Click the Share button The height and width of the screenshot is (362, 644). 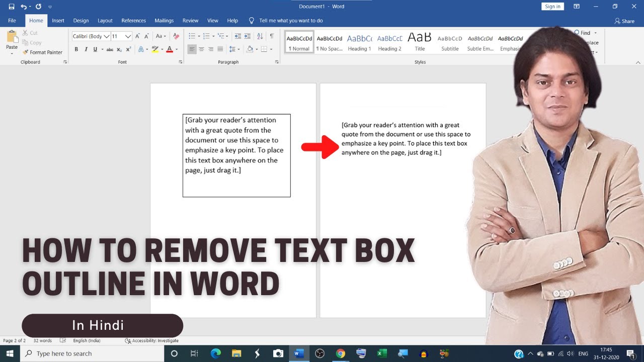(x=624, y=21)
